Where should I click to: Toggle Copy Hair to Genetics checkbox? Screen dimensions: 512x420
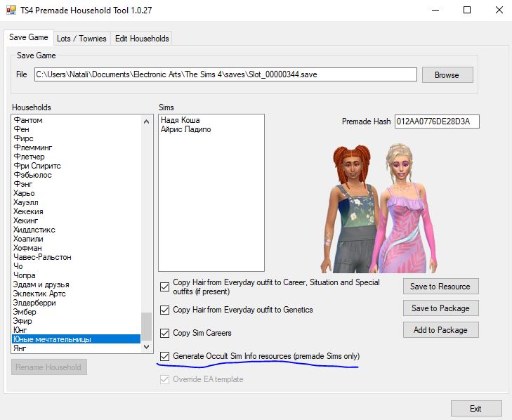click(165, 310)
